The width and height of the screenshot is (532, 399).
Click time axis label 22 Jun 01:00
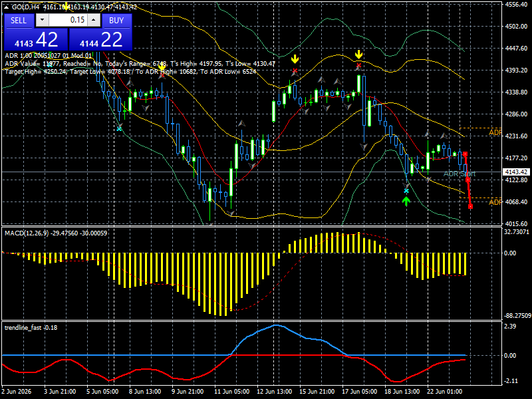tap(444, 392)
